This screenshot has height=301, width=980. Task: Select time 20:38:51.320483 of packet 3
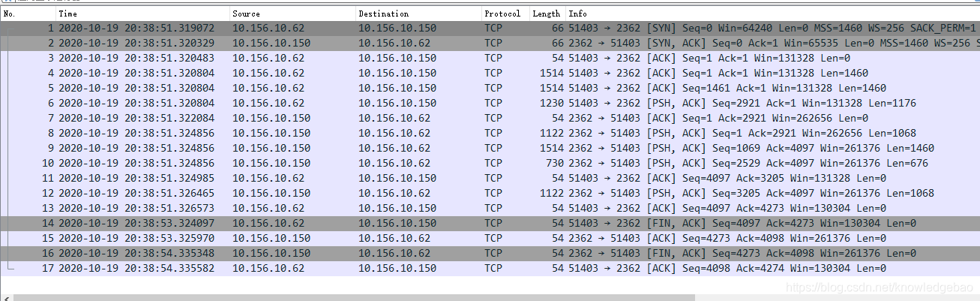tap(136, 58)
